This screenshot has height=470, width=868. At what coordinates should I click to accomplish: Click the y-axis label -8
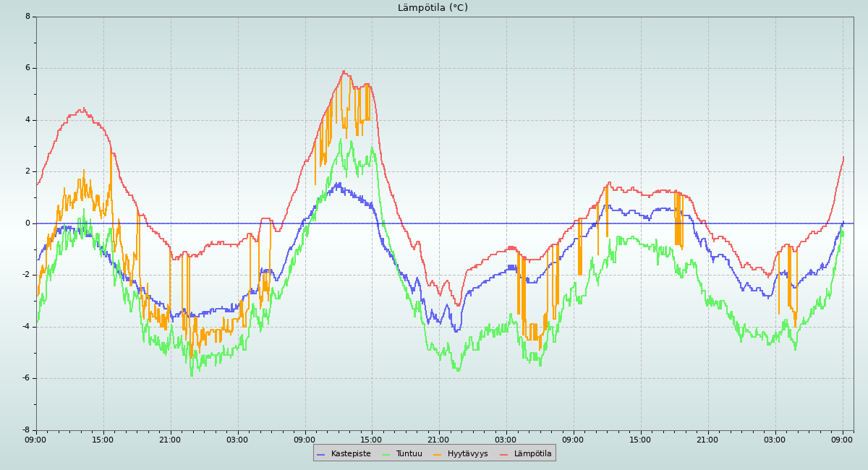26,430
